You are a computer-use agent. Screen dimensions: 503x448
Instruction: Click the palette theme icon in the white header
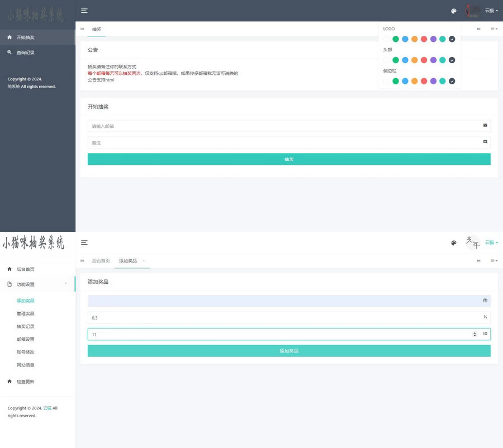coord(454,242)
